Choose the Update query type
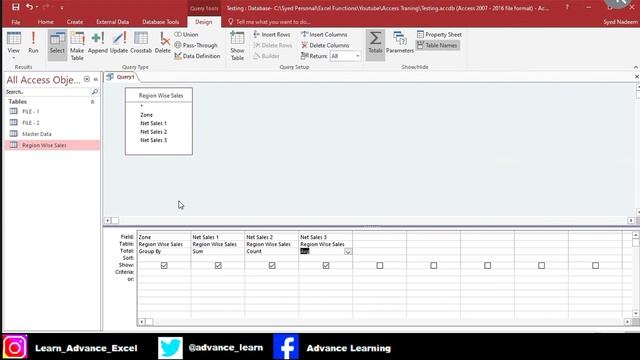Viewport: 640px width, 360px height. point(119,43)
